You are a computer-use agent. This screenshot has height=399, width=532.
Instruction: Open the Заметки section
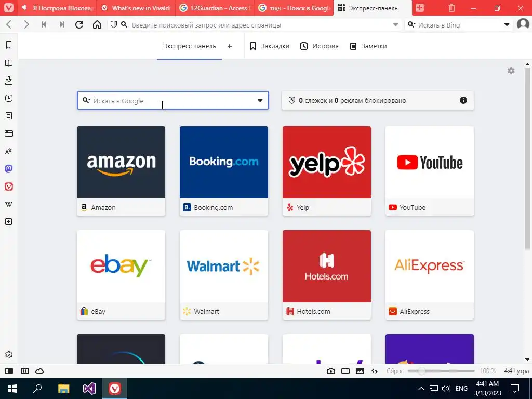[368, 46]
